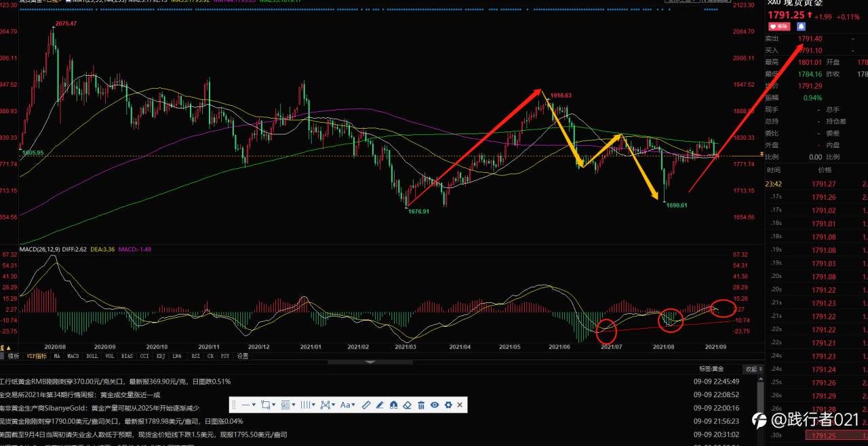Close the floating drawing toolbar

pos(460,405)
